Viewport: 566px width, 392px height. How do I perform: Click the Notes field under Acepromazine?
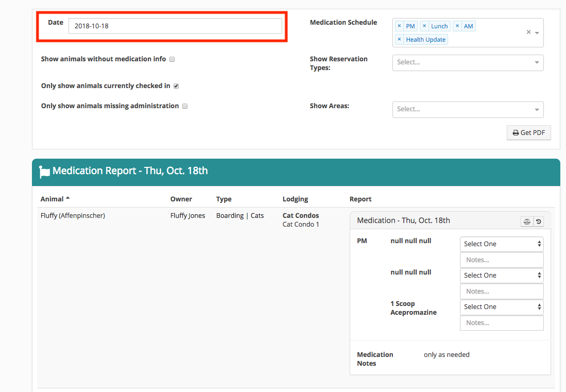coord(501,322)
